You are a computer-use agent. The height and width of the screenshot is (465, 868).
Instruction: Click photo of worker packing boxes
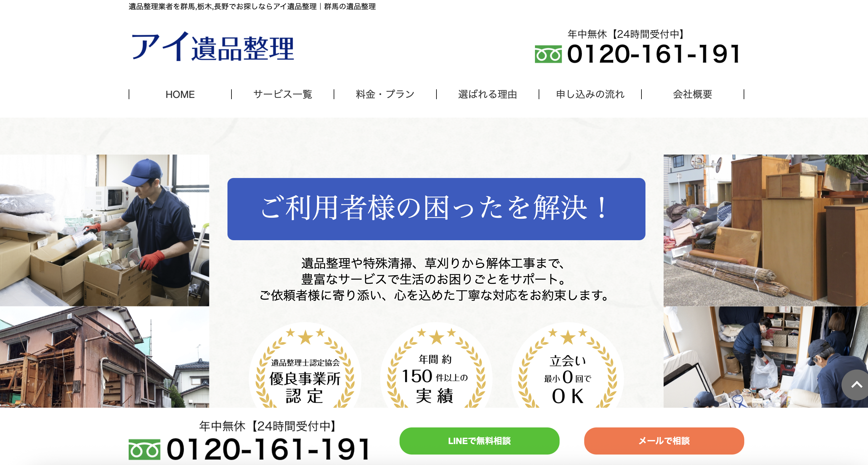click(104, 230)
